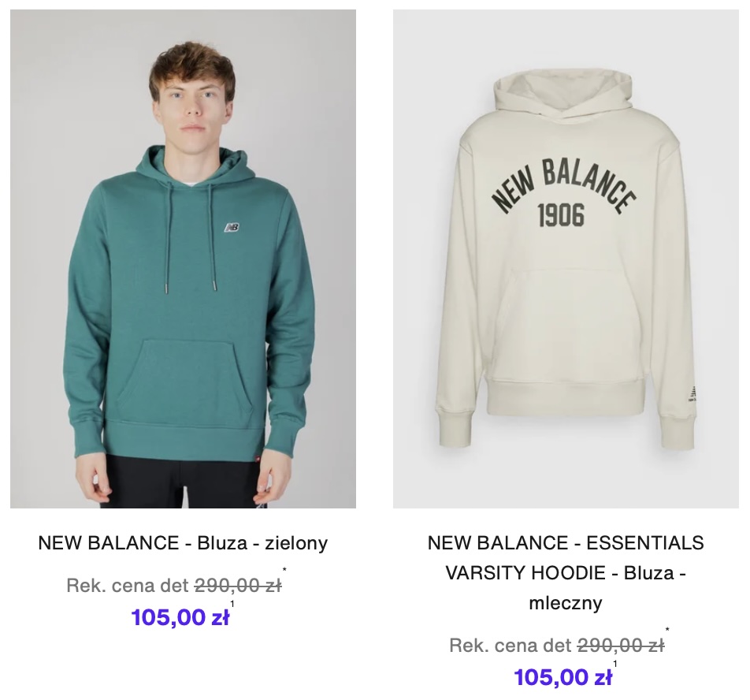Click "Rek. cena det" label under green hoodie
Screen dimensions: 750x700
(128, 586)
